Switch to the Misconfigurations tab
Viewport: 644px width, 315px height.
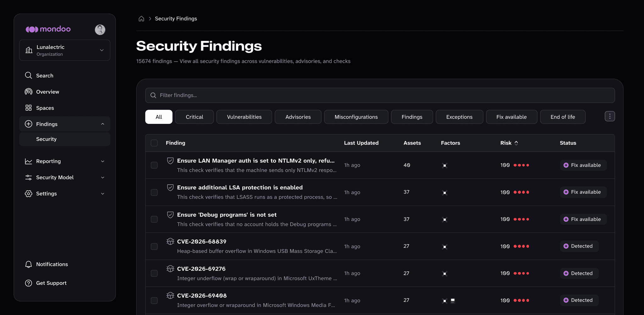[356, 117]
